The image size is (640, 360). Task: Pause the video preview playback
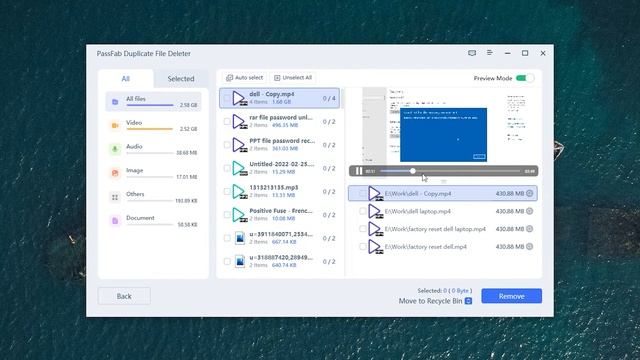[x=358, y=171]
